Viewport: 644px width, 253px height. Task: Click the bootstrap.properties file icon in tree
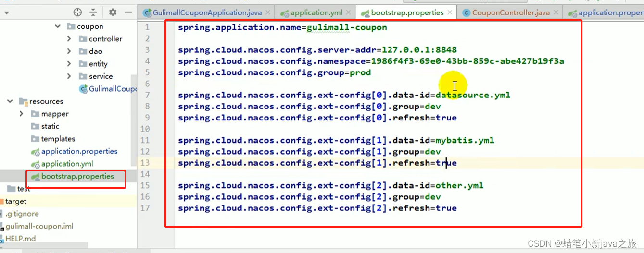click(x=35, y=177)
